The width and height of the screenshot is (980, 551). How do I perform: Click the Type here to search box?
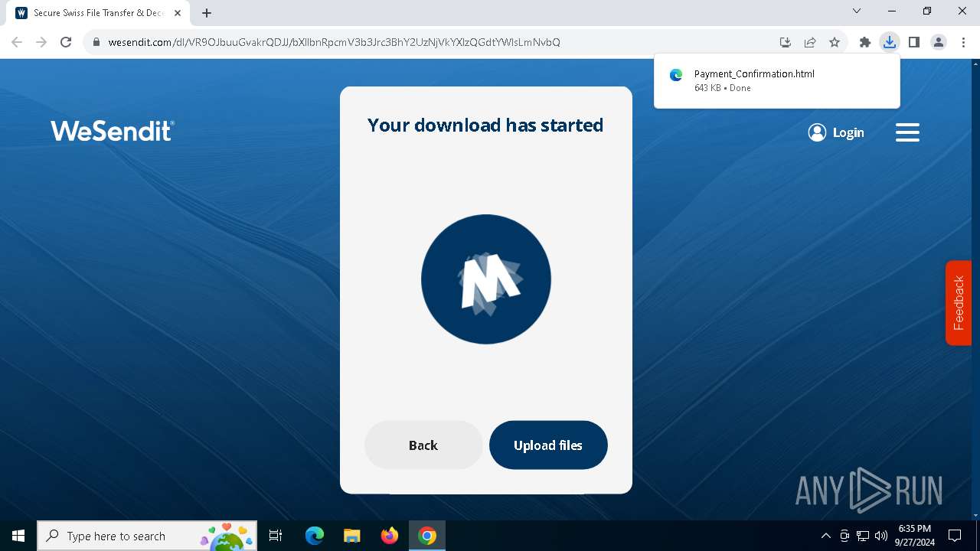[x=148, y=536]
